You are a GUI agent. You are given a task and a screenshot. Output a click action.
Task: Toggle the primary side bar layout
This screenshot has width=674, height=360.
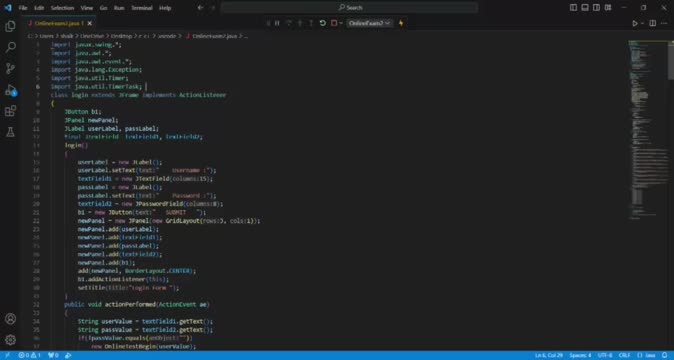(573, 8)
